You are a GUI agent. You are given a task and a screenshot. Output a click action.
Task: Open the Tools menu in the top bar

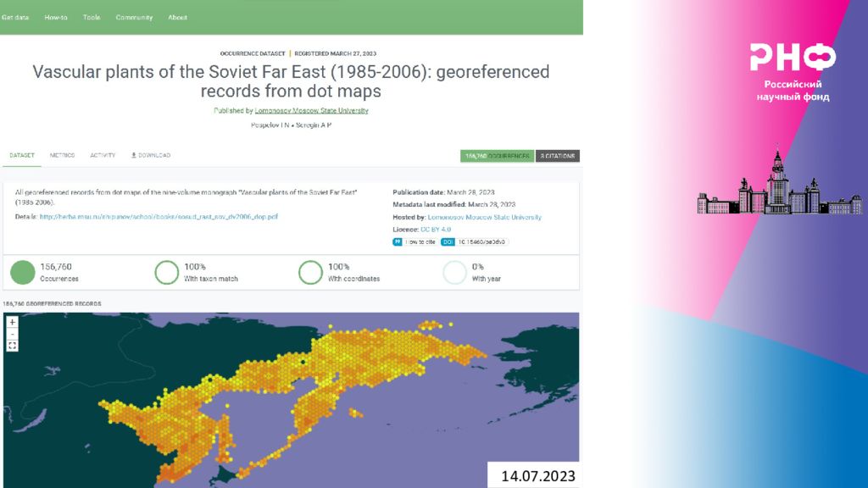click(92, 17)
